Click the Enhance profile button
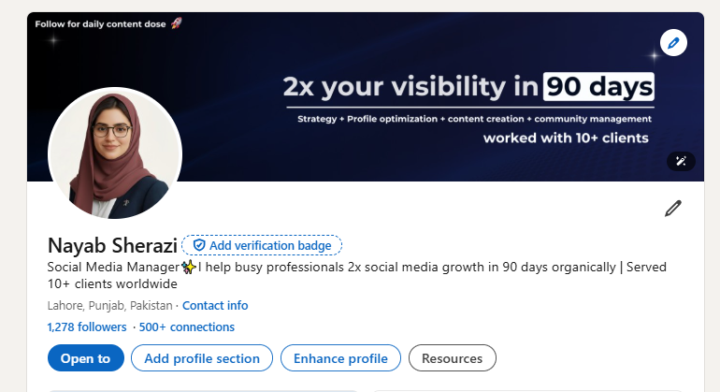Screen dimensions: 720x392 [x=340, y=358]
